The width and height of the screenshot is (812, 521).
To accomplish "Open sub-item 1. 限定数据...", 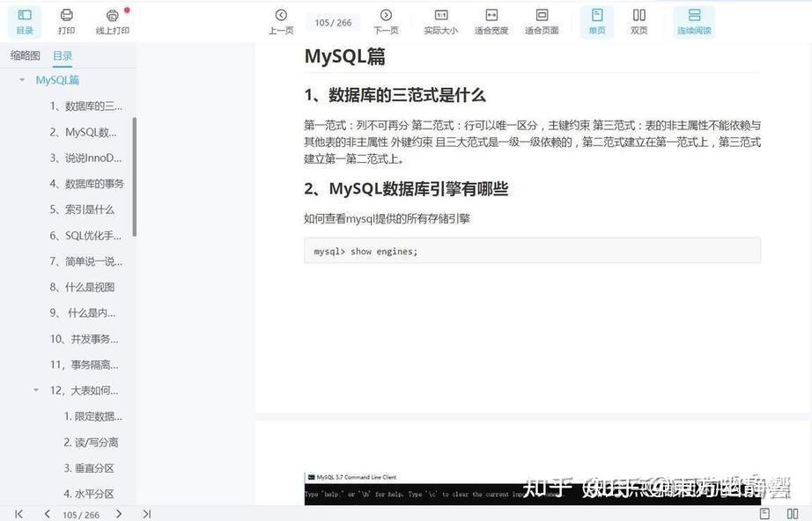I will tap(93, 416).
